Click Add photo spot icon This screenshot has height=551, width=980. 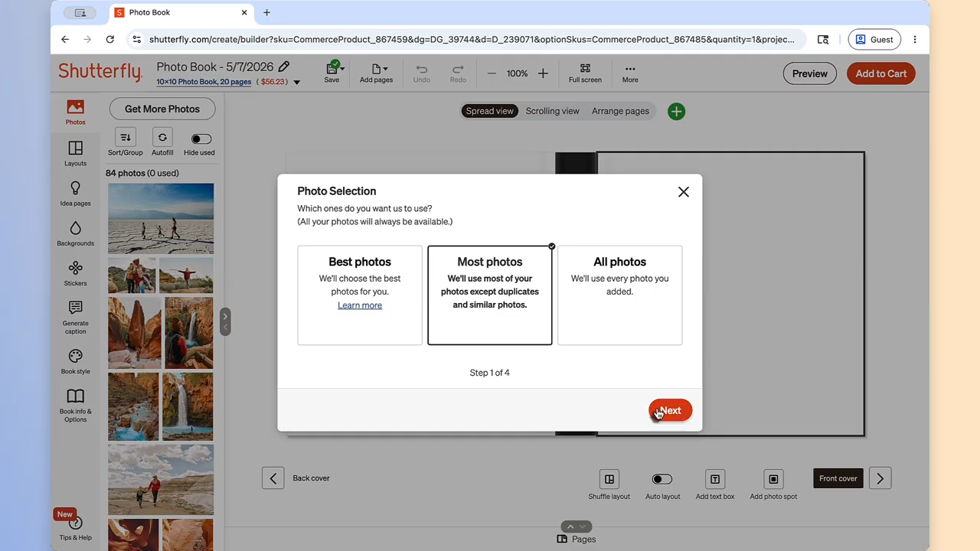point(773,479)
